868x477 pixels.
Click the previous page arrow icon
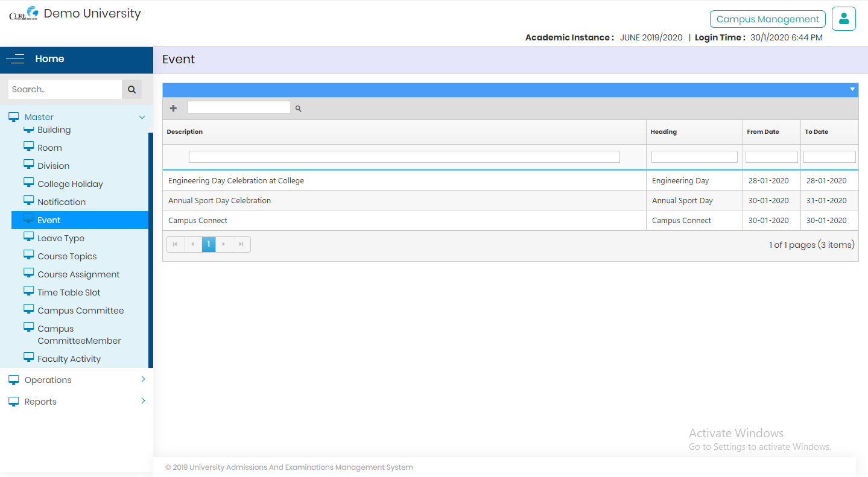coord(192,244)
